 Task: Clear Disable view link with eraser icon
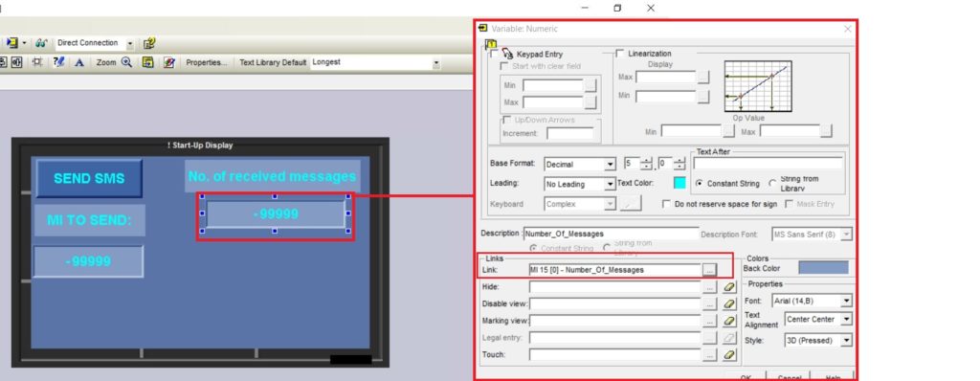click(728, 304)
